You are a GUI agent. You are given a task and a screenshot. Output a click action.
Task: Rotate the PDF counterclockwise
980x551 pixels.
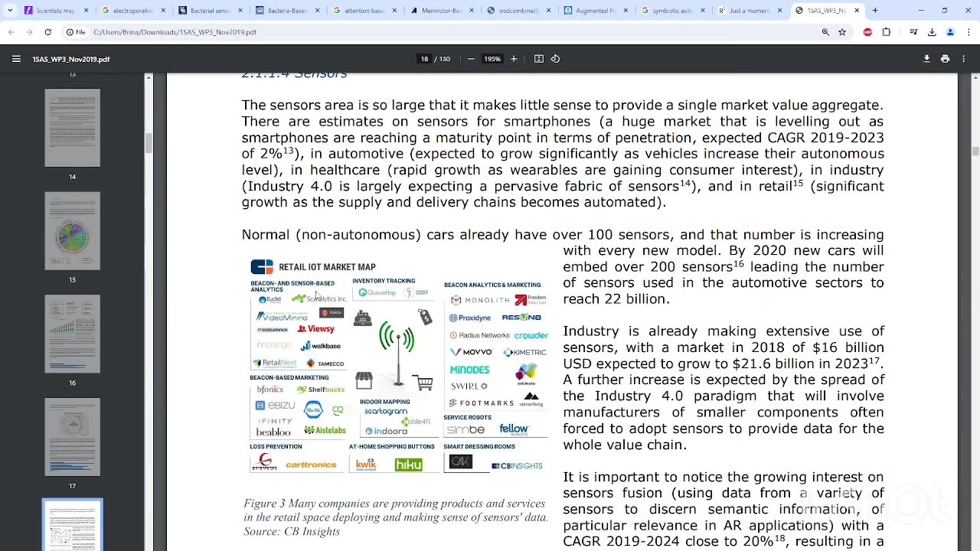(556, 59)
